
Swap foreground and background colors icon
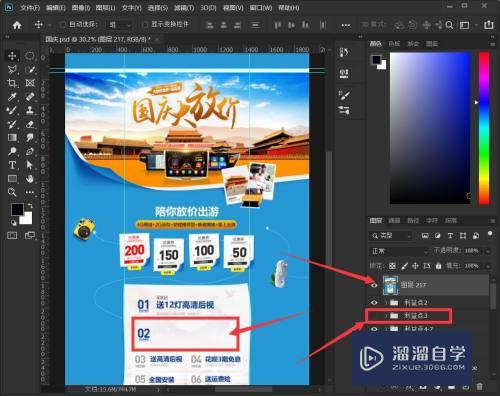(30, 205)
